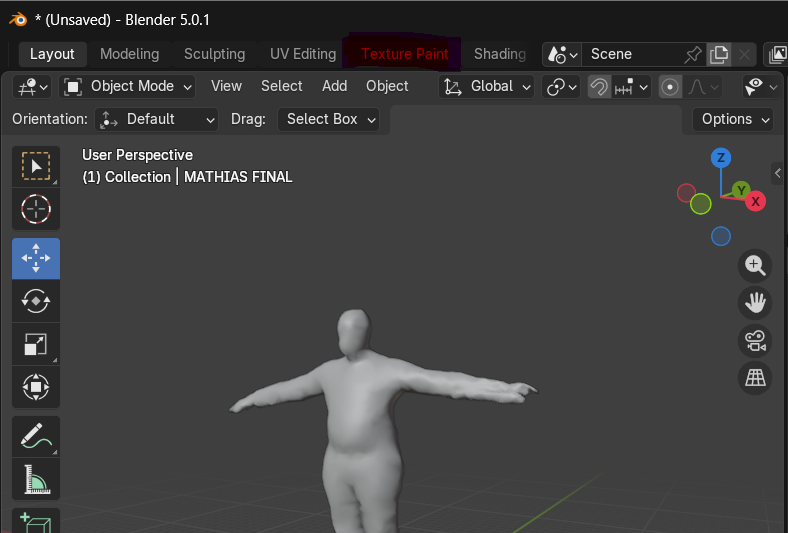Toggle proportional editing button

670,87
